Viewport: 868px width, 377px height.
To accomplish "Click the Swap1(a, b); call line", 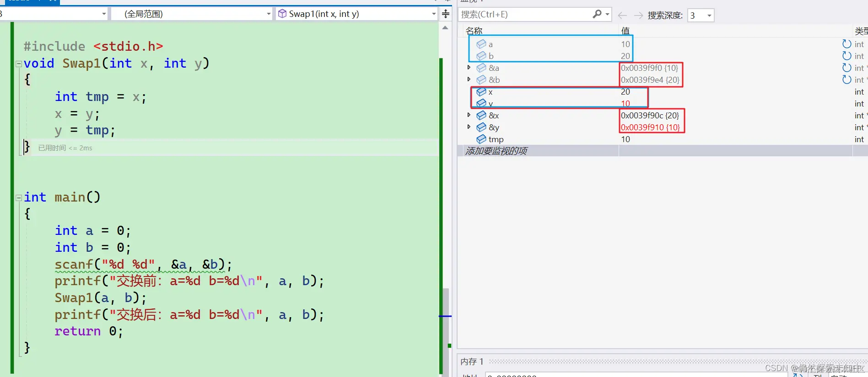I will [x=101, y=297].
